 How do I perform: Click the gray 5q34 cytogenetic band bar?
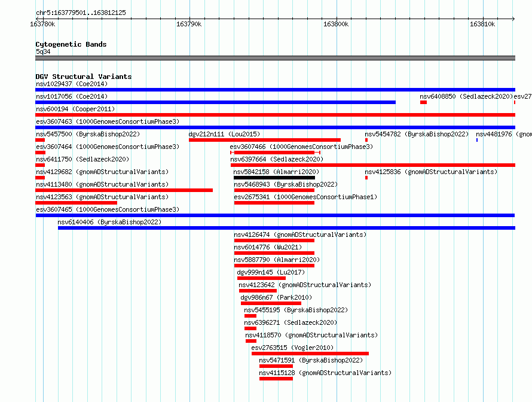tap(275, 58)
